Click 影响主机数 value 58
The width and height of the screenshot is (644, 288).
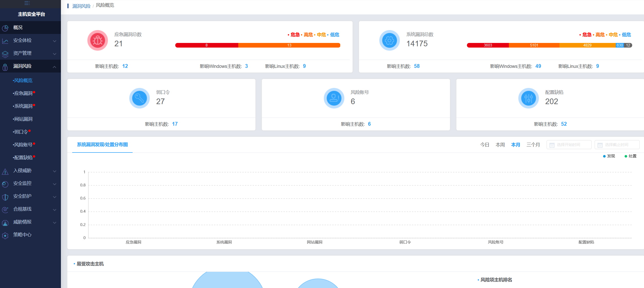coord(417,66)
